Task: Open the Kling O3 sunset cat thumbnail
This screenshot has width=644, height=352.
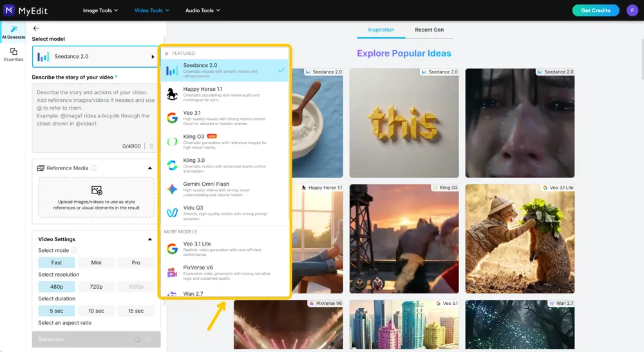Action: (404, 239)
